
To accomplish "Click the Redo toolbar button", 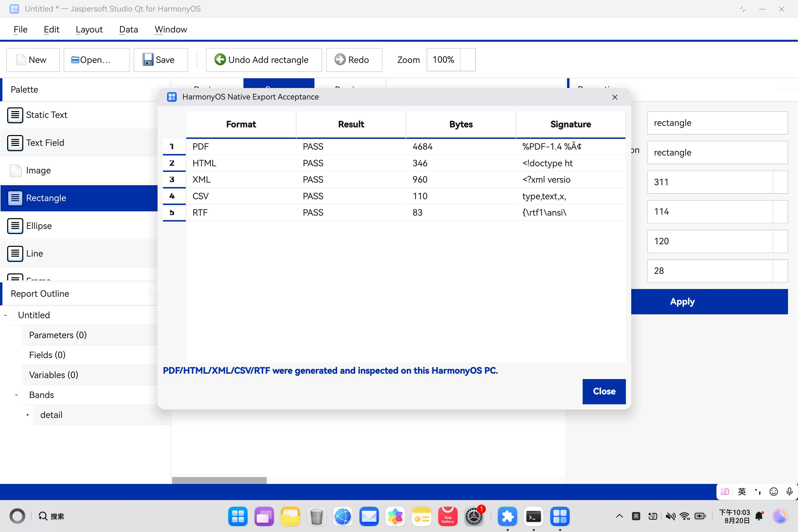I will (354, 60).
